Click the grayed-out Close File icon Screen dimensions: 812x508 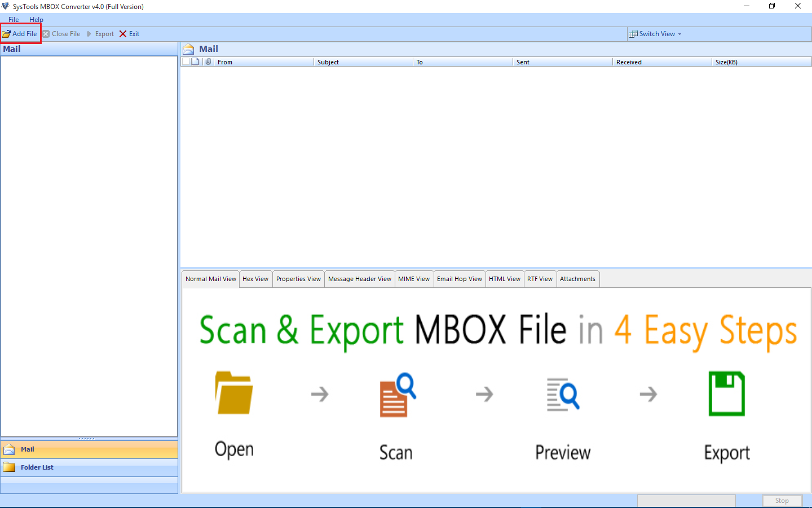[x=46, y=34]
